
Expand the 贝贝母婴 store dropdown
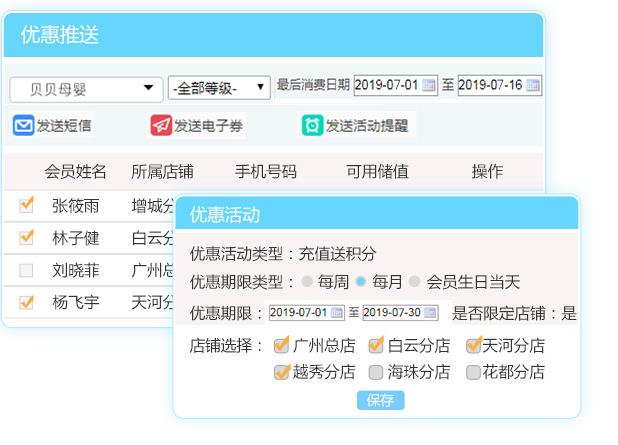(86, 88)
